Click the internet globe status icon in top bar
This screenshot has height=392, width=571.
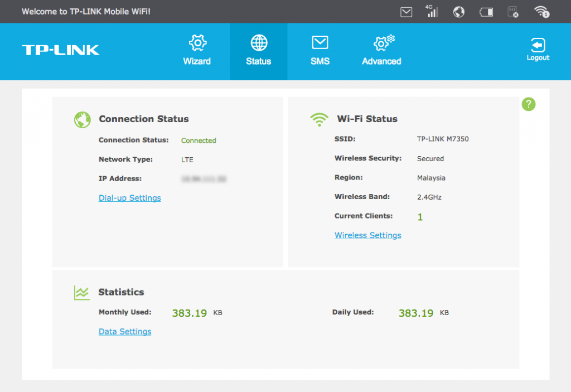(459, 12)
